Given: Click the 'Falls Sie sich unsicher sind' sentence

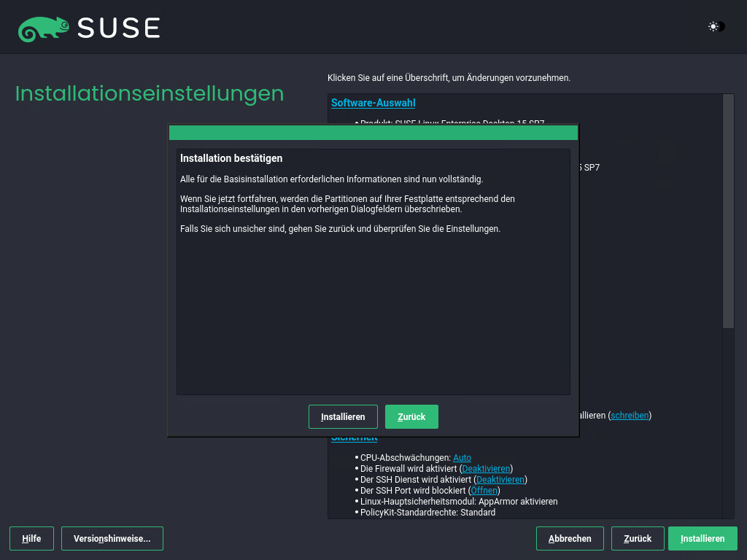Looking at the screenshot, I should point(340,228).
